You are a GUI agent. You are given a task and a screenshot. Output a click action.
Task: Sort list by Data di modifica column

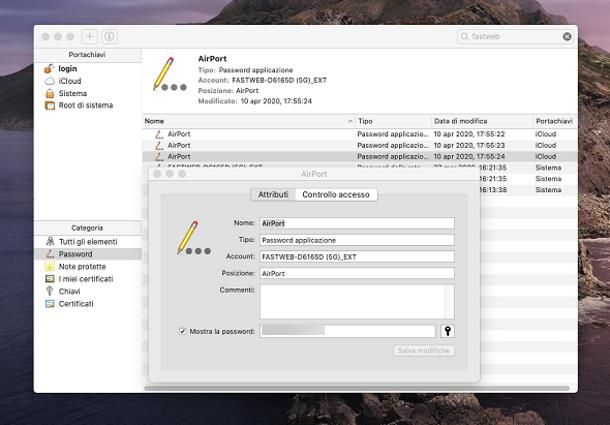[482, 121]
